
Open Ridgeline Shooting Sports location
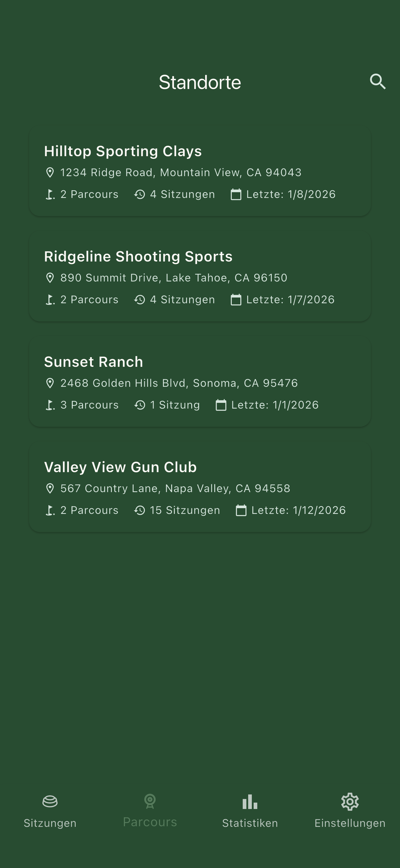click(x=138, y=256)
